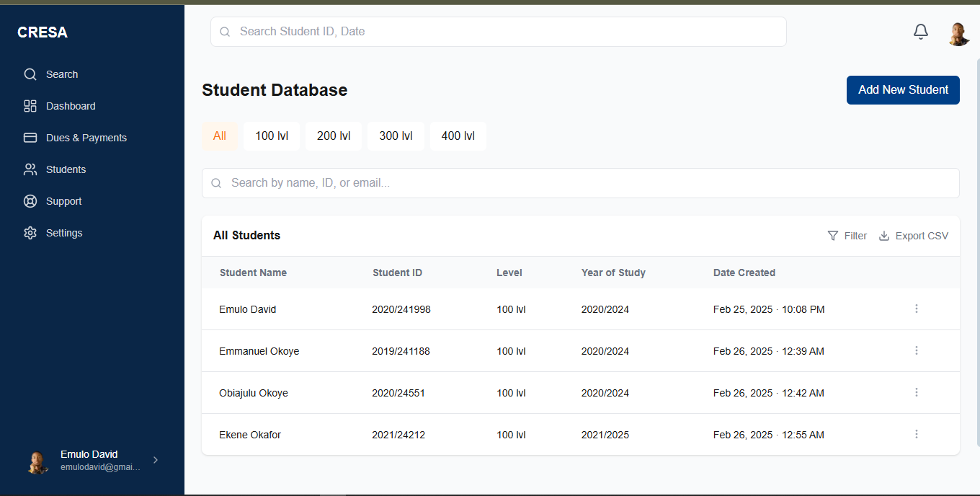The width and height of the screenshot is (980, 496).
Task: Open the Support section in sidebar
Action: pyautogui.click(x=63, y=201)
